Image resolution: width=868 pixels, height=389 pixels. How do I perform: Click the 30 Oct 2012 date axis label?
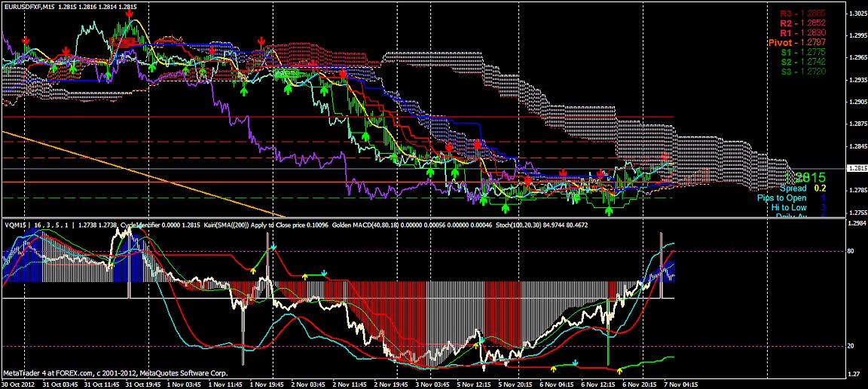pos(18,384)
